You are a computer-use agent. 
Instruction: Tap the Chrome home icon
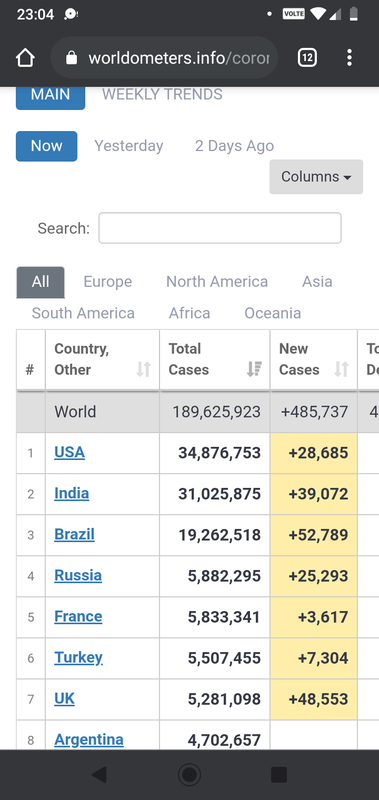coord(25,58)
